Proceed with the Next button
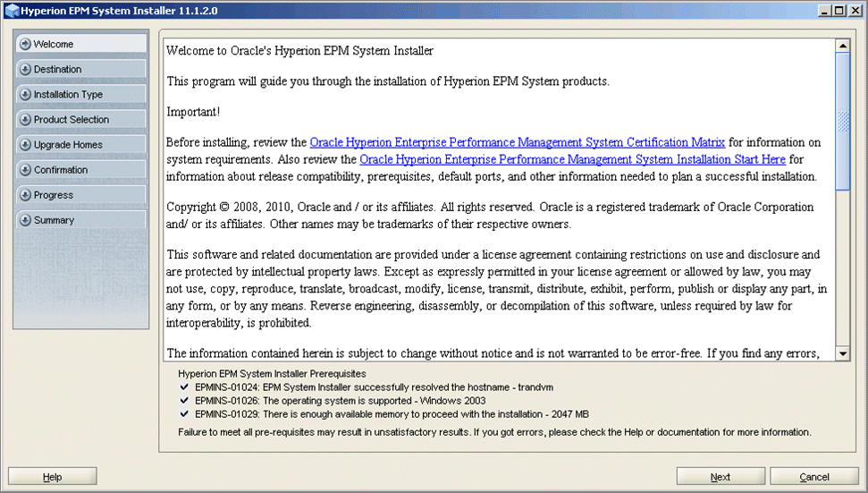 coord(721,476)
